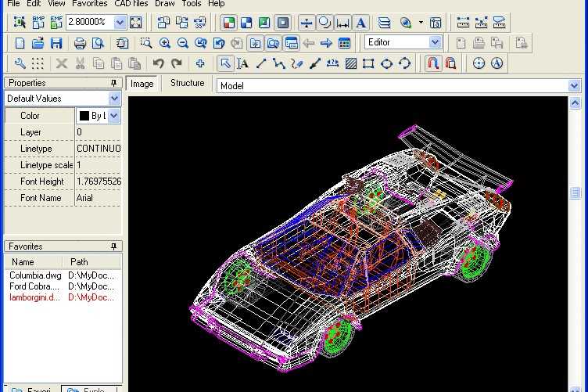This screenshot has height=392, width=588.
Task: Click the Layers stack icon
Action: 383,22
